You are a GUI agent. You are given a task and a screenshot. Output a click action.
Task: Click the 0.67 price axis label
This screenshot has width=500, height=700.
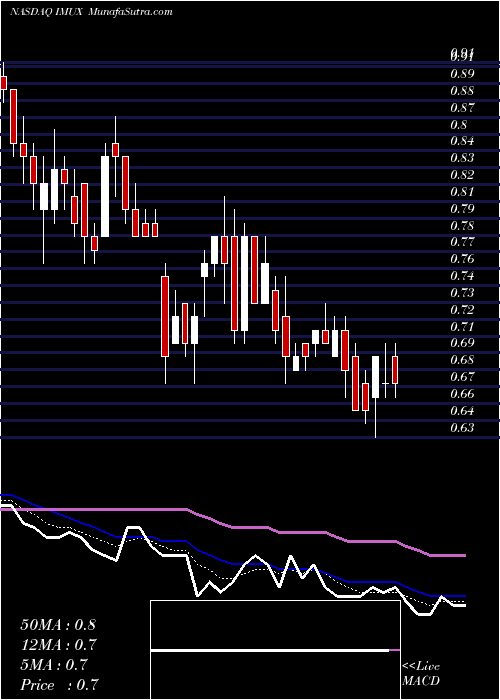(x=461, y=377)
